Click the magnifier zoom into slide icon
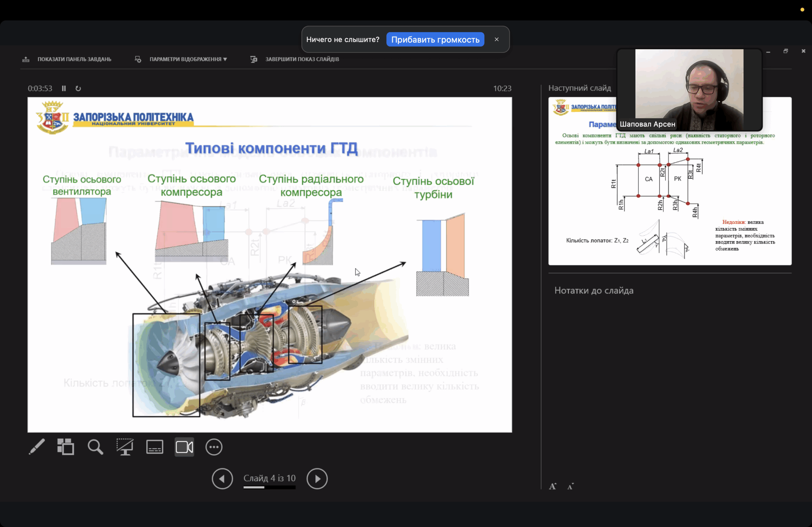Screen dimensions: 812x527 point(95,447)
